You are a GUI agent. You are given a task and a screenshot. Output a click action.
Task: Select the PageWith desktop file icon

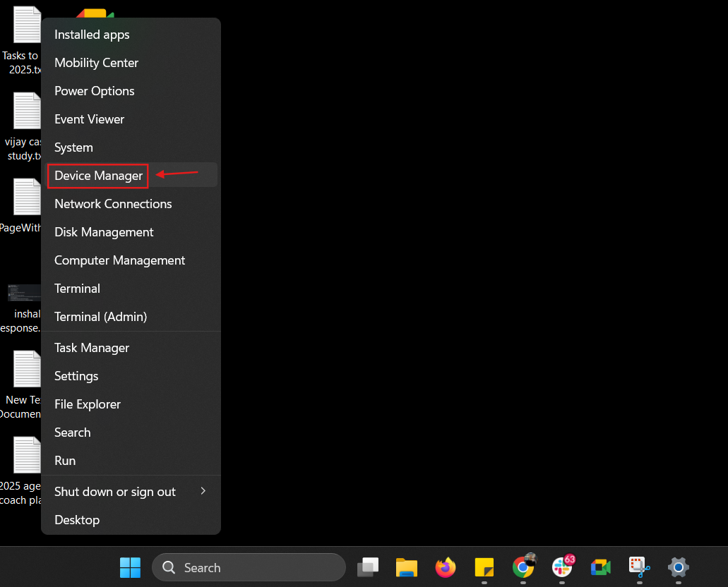click(21, 205)
